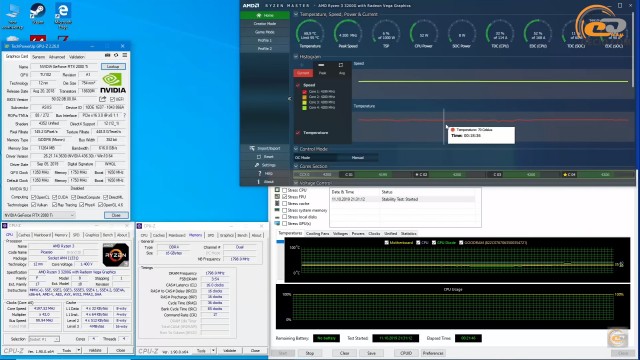Click the Close button in GPU-Z
The image size is (640, 360).
116,215
